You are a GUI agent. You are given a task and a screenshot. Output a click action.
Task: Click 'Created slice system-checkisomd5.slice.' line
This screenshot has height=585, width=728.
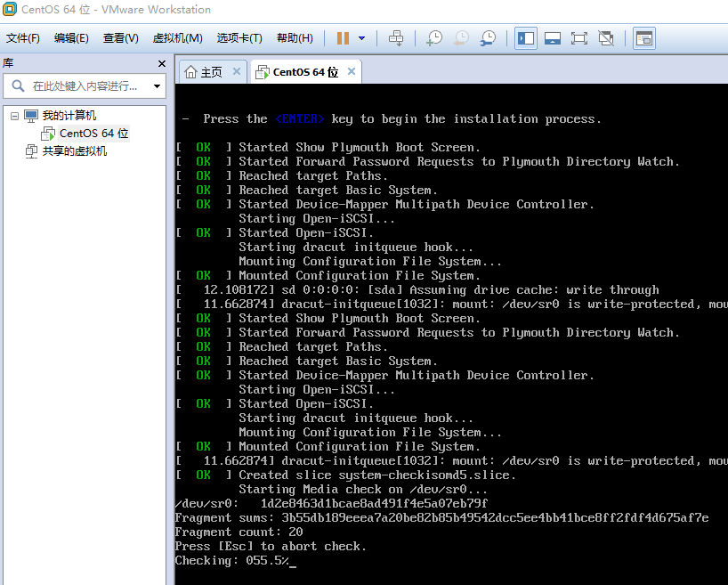(x=377, y=475)
